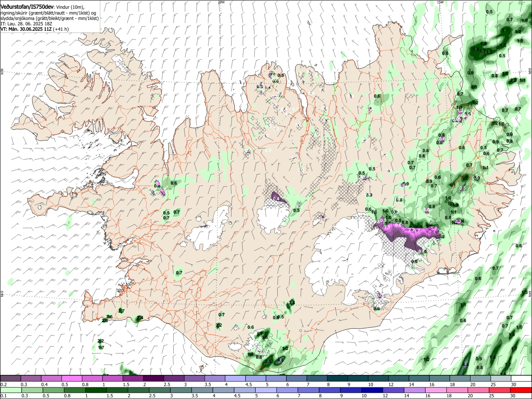The width and height of the screenshot is (532, 399).
Task: Select the 0.8 green swatch on the lower scale
Action: [74, 390]
